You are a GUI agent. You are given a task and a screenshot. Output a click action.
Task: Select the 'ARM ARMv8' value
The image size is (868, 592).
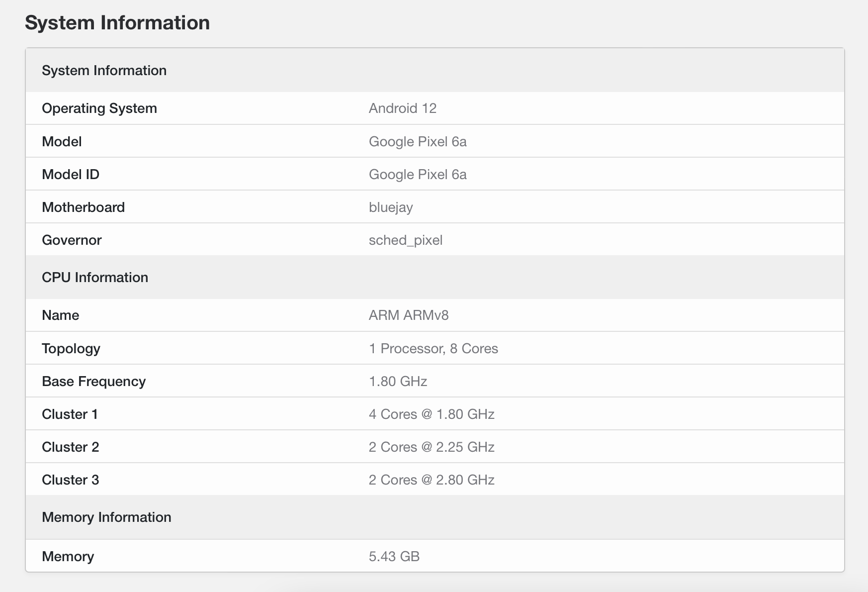pyautogui.click(x=409, y=315)
